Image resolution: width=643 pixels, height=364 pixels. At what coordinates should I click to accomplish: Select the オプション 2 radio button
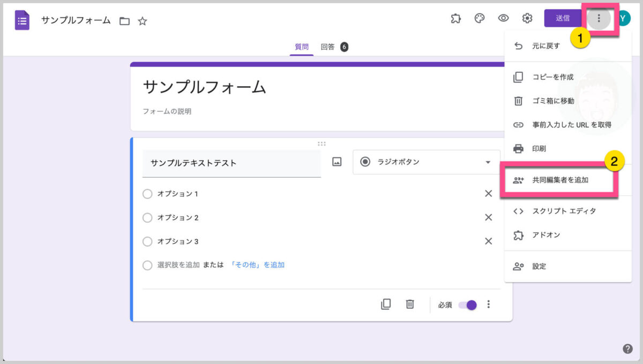(147, 218)
